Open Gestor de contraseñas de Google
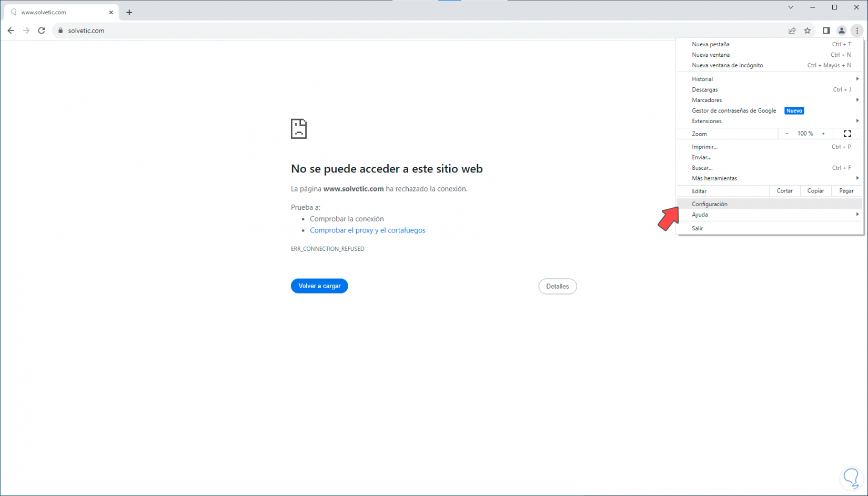Screen dimensions: 868x496 pyautogui.click(x=770, y=110)
